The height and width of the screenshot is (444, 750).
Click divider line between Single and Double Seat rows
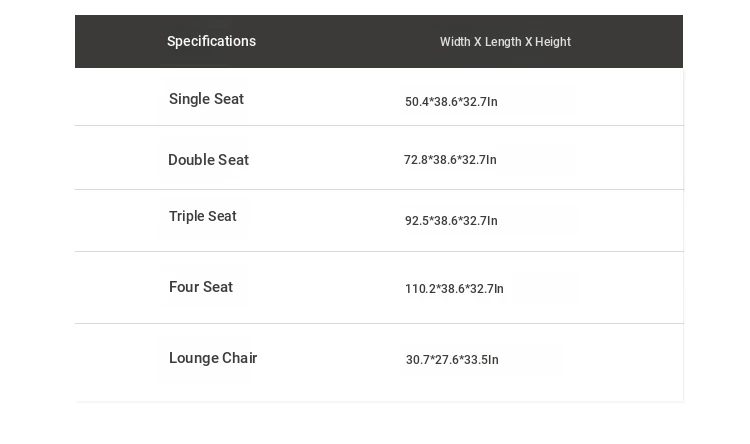(379, 126)
